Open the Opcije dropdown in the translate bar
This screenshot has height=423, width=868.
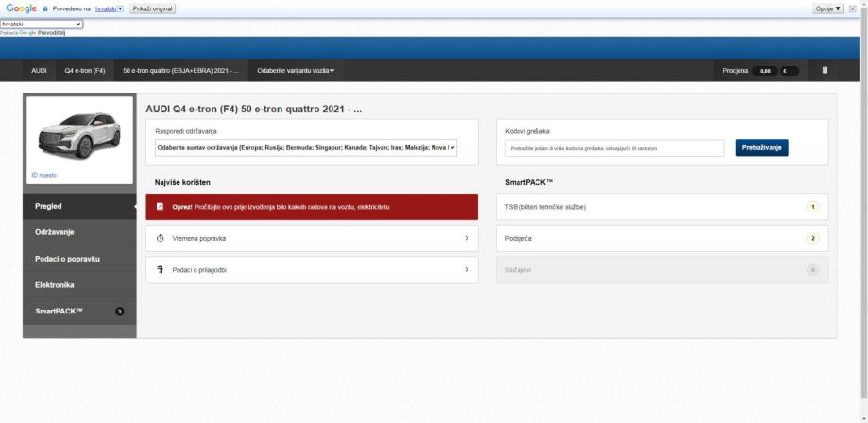click(828, 8)
